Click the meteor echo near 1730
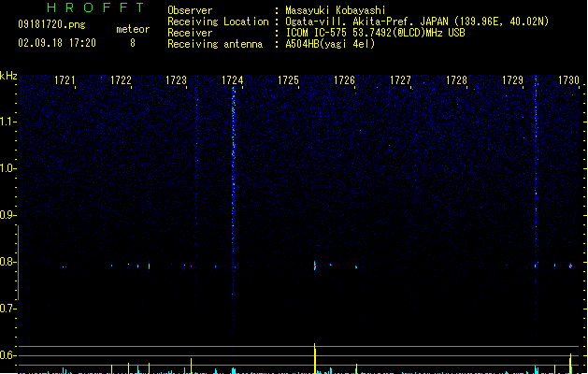 pos(570,266)
